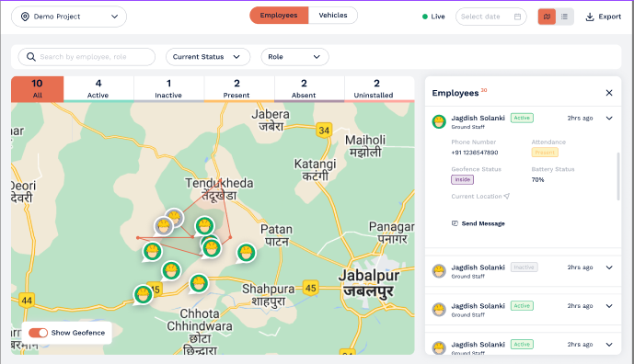Click the Send Message chat icon

(455, 223)
